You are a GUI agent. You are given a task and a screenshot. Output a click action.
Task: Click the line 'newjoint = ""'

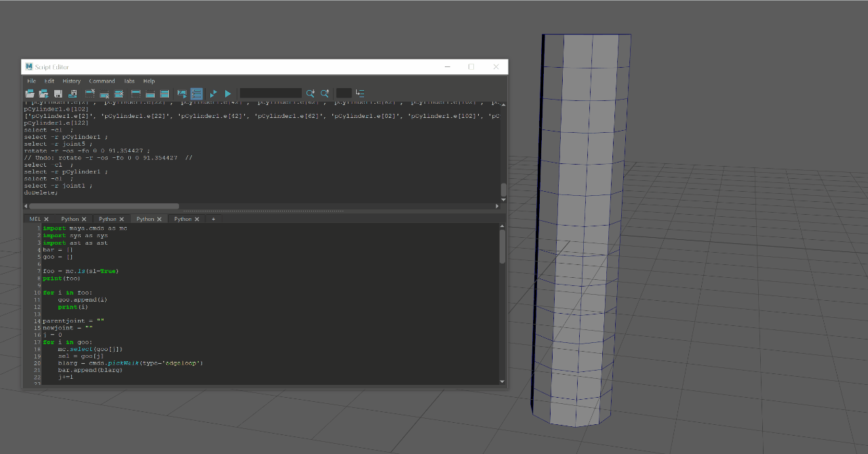[x=68, y=328]
